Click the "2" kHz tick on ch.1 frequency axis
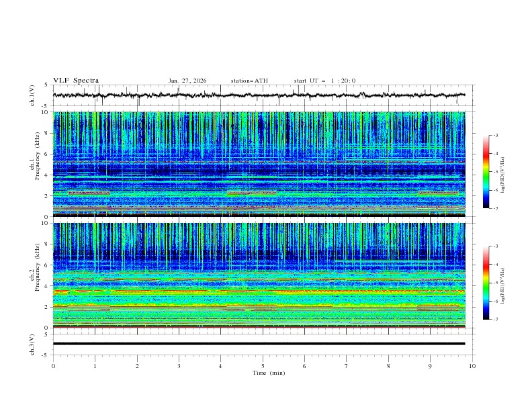 pos(46,196)
